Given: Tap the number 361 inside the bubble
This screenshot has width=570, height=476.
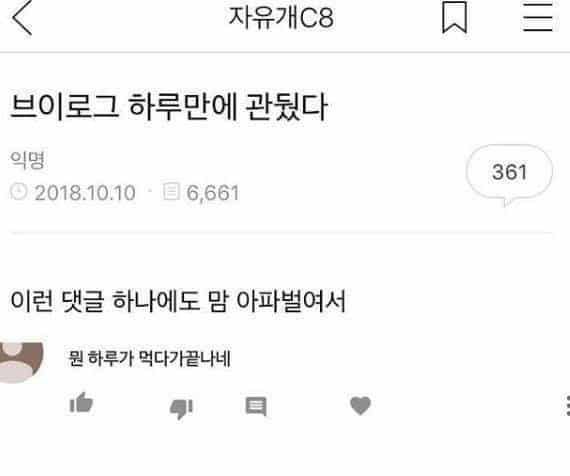Looking at the screenshot, I should point(509,172).
